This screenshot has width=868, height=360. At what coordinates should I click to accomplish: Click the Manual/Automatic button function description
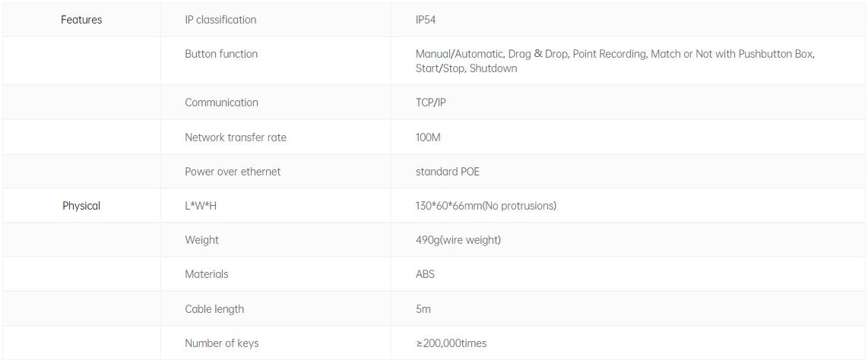pyautogui.click(x=614, y=61)
